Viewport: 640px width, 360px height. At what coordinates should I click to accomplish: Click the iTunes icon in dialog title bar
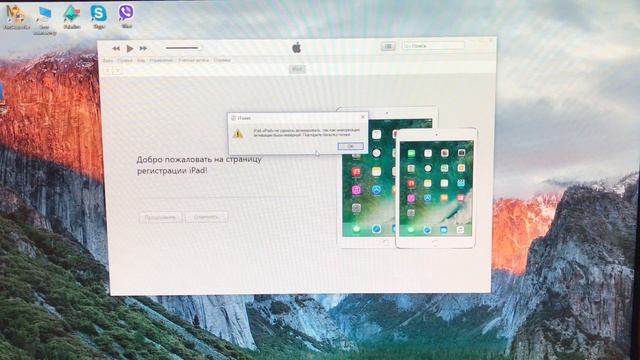(x=233, y=118)
